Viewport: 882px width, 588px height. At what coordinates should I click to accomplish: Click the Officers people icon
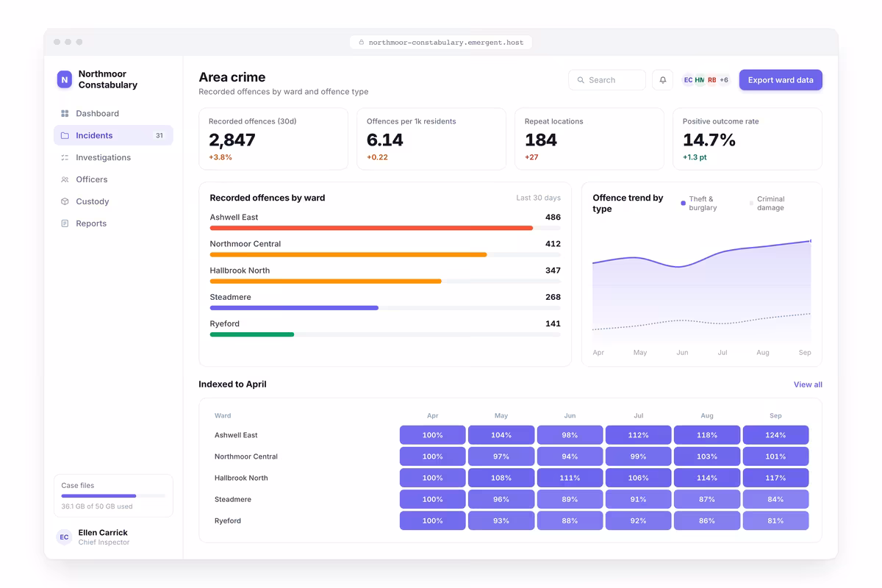65,179
